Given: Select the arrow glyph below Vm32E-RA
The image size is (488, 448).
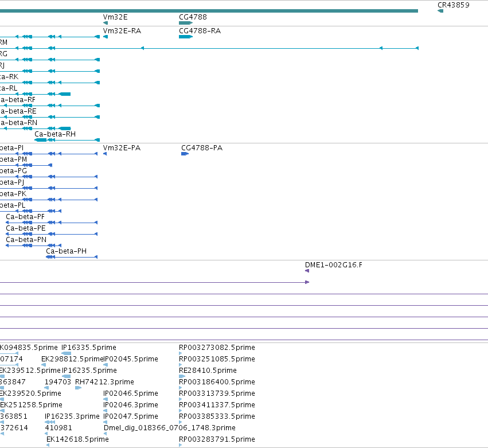Looking at the screenshot, I should point(106,37).
